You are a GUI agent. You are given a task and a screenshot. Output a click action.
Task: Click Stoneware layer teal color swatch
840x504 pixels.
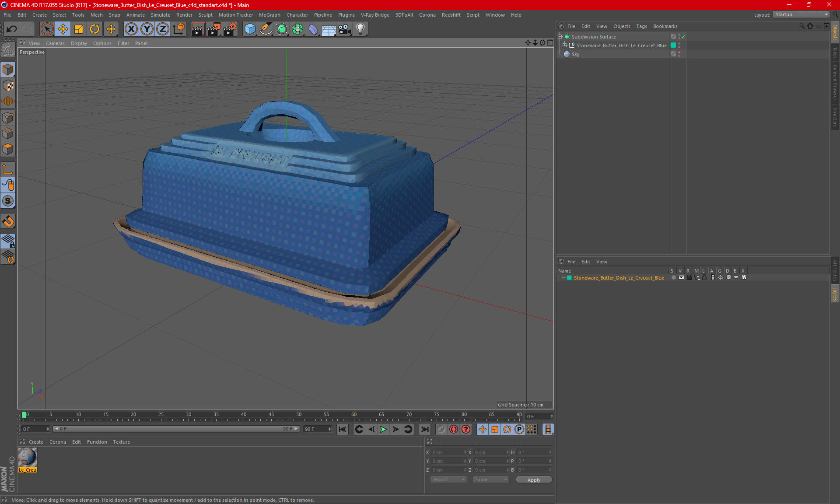(569, 278)
